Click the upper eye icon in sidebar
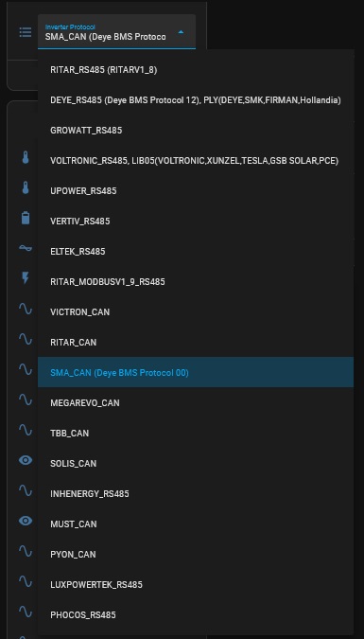364x639 pixels. pyautogui.click(x=26, y=460)
